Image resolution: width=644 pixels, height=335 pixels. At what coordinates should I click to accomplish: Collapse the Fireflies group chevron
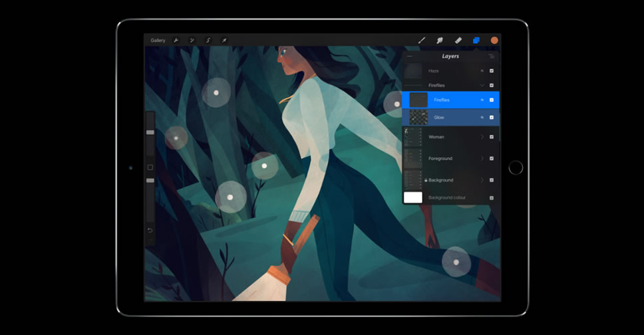click(482, 86)
